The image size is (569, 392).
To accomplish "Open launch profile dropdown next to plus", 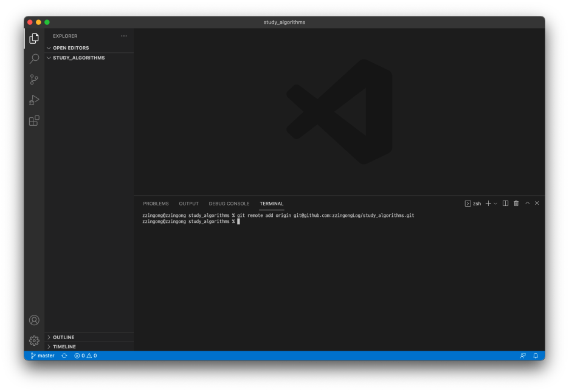I will tap(495, 204).
